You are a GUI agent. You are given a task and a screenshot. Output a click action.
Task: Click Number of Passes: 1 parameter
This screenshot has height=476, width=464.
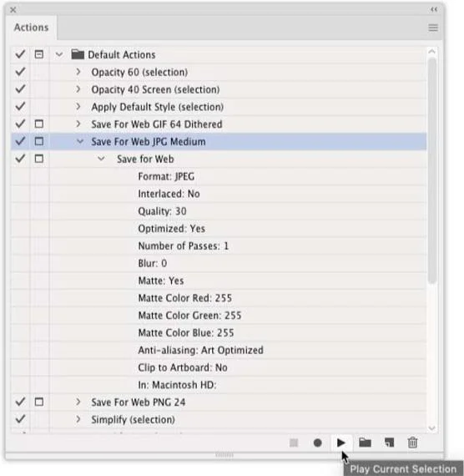(x=184, y=246)
